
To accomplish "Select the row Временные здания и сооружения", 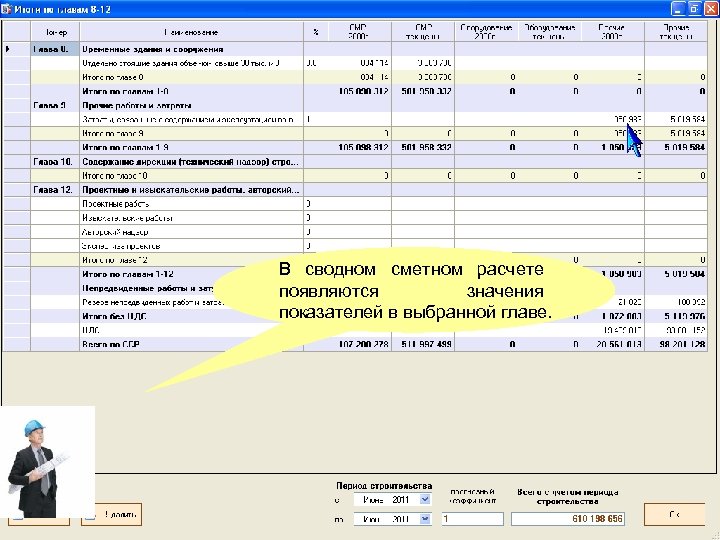I will tap(354, 49).
